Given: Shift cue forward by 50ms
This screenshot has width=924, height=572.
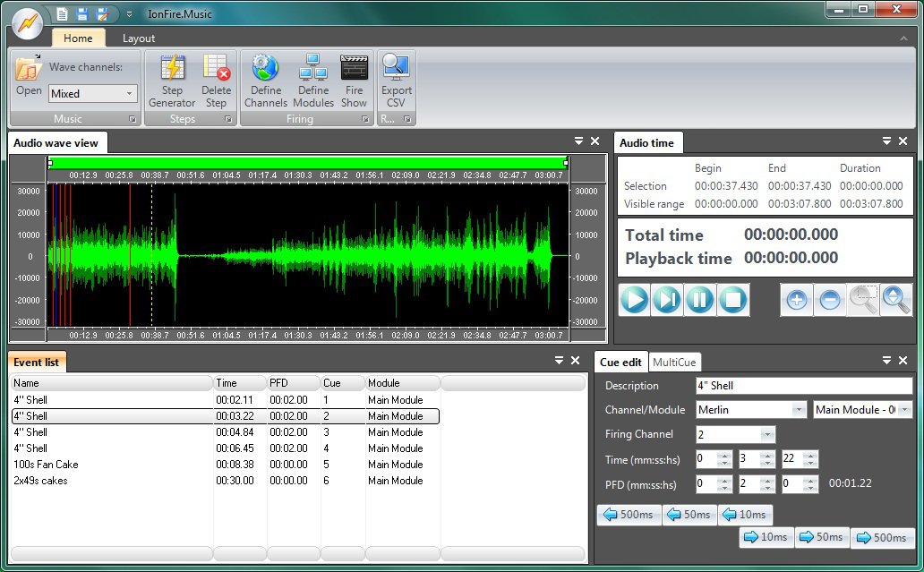Looking at the screenshot, I should tap(821, 537).
